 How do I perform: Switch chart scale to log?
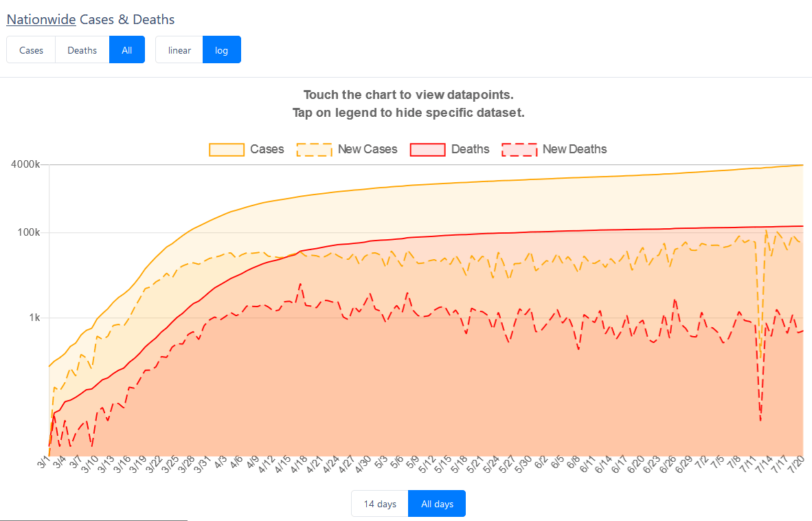point(221,50)
